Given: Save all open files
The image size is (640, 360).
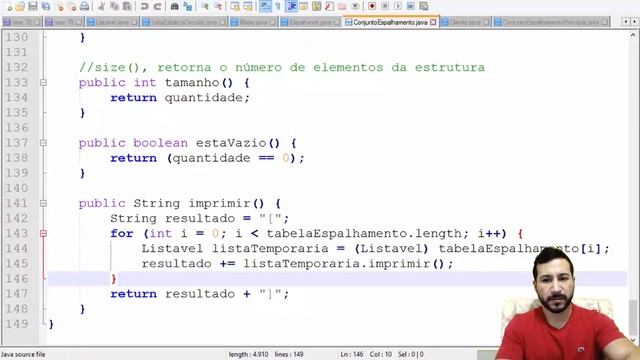Looking at the screenshot, I should [x=46, y=6].
